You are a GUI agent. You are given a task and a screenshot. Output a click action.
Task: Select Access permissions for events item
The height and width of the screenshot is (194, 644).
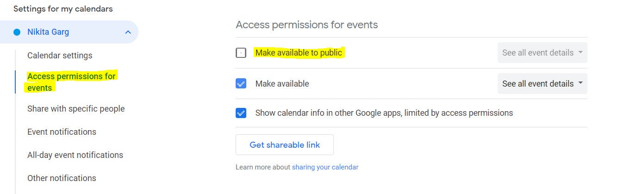pos(72,82)
